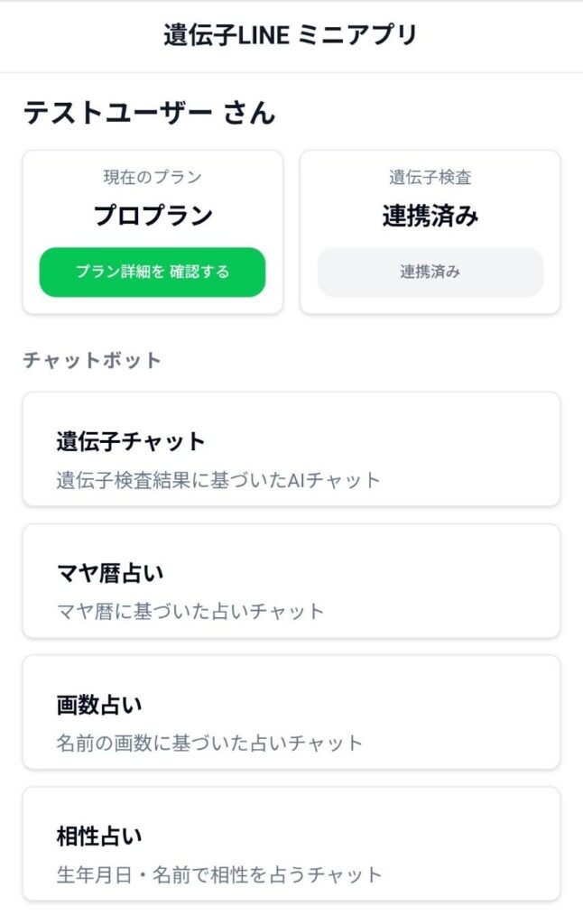Image resolution: width=583 pixels, height=924 pixels.
Task: Click the チャットボット section heading
Action: pyautogui.click(x=92, y=360)
